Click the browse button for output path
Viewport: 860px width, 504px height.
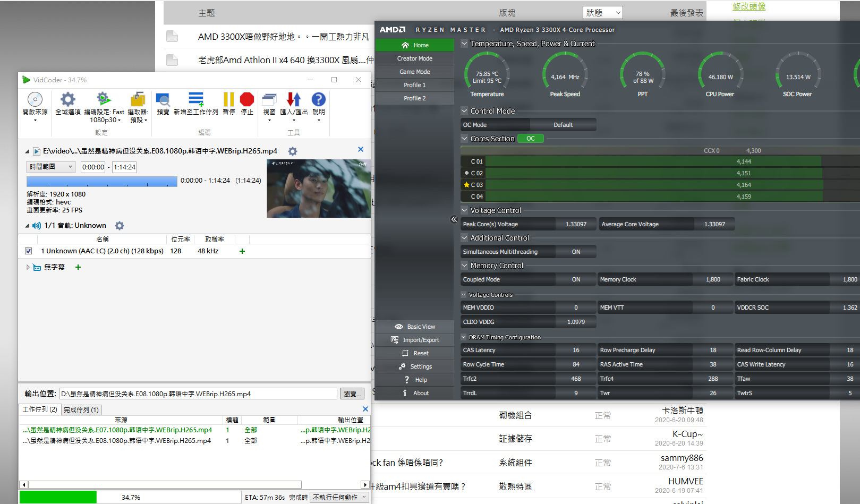point(353,394)
